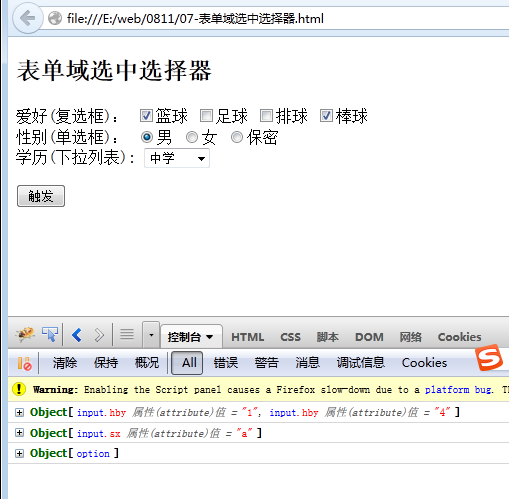509x499 pixels.
Task: Check the 足球 checkbox
Action: pos(206,116)
